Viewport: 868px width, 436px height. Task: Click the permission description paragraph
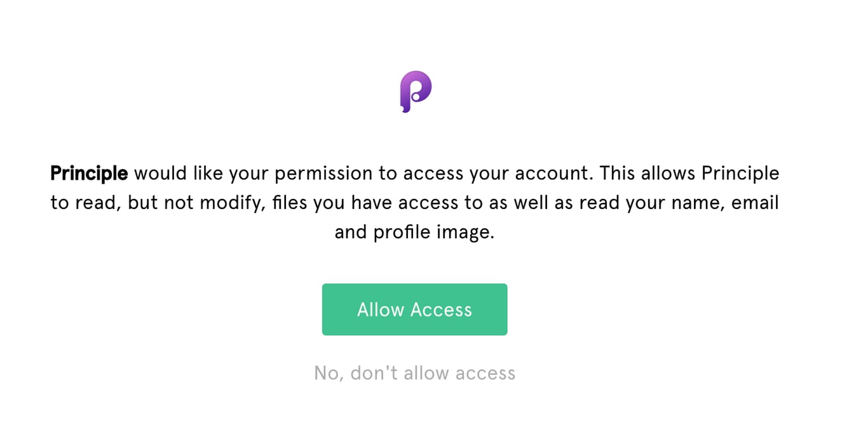coord(414,203)
